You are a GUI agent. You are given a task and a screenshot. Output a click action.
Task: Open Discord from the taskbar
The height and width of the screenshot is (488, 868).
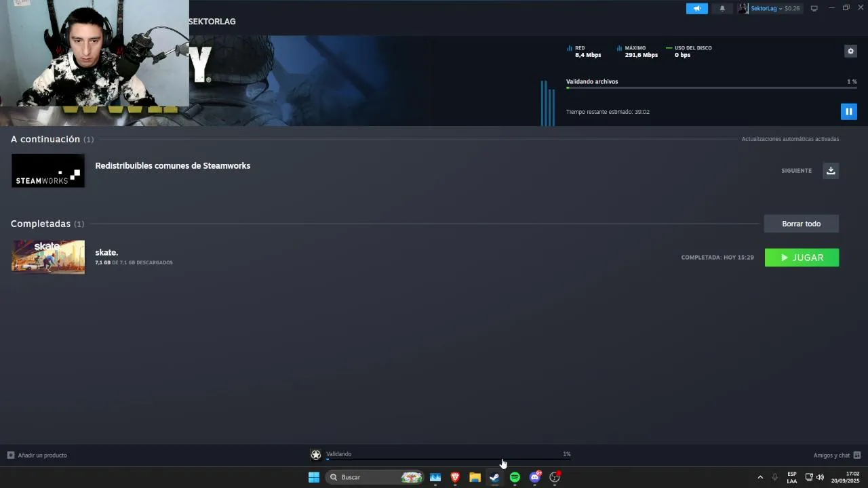click(535, 477)
